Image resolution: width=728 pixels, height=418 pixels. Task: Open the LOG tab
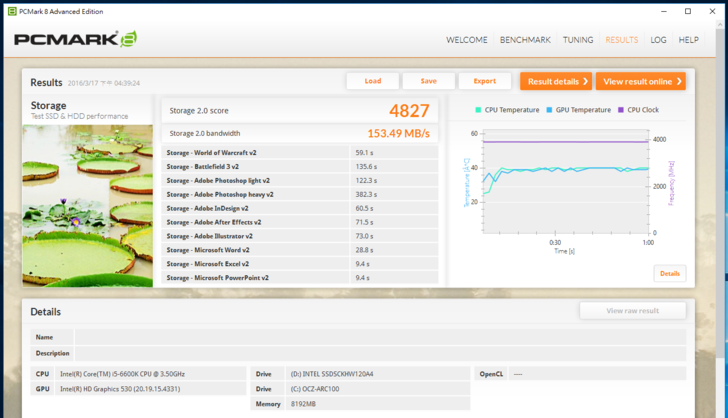click(658, 40)
